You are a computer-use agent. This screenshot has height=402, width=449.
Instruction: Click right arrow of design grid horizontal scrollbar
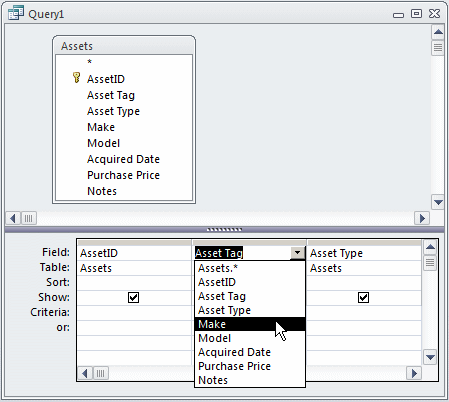pos(414,373)
